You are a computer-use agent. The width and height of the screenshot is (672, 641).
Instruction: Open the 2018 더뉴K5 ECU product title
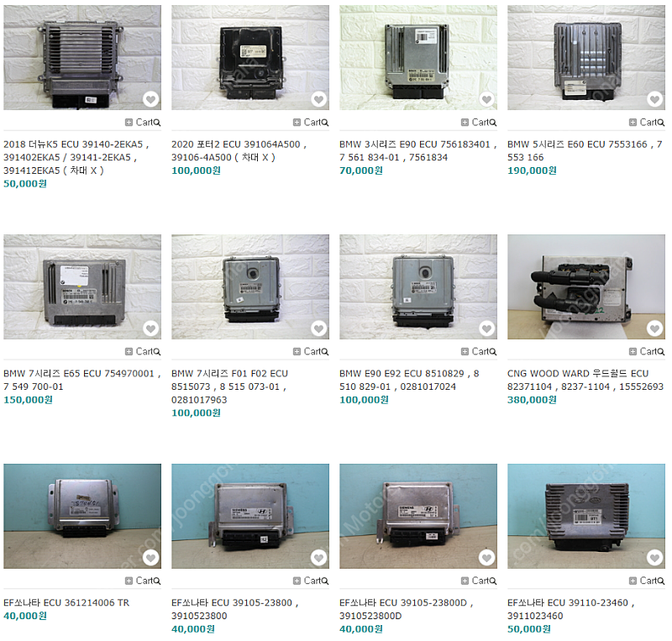tap(76, 157)
